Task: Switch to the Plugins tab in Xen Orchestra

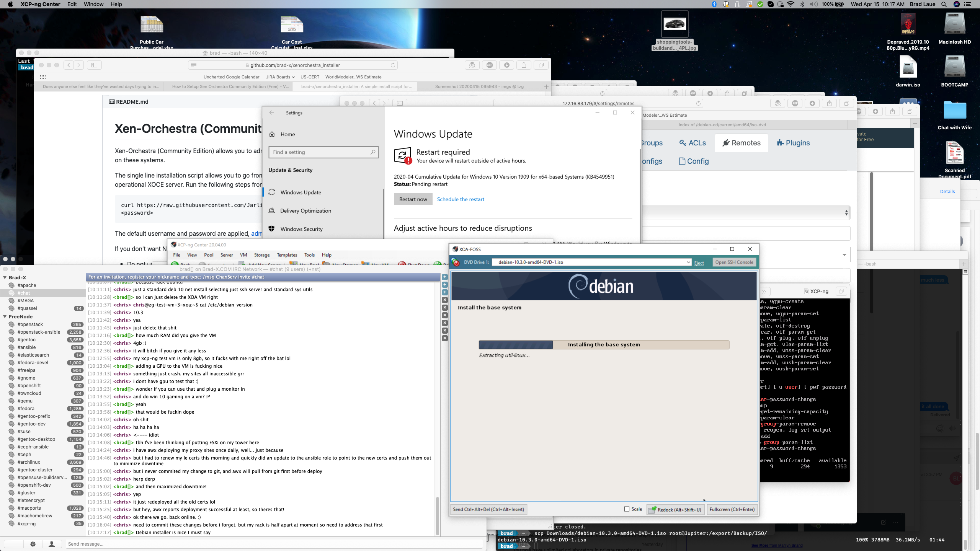Action: [793, 143]
